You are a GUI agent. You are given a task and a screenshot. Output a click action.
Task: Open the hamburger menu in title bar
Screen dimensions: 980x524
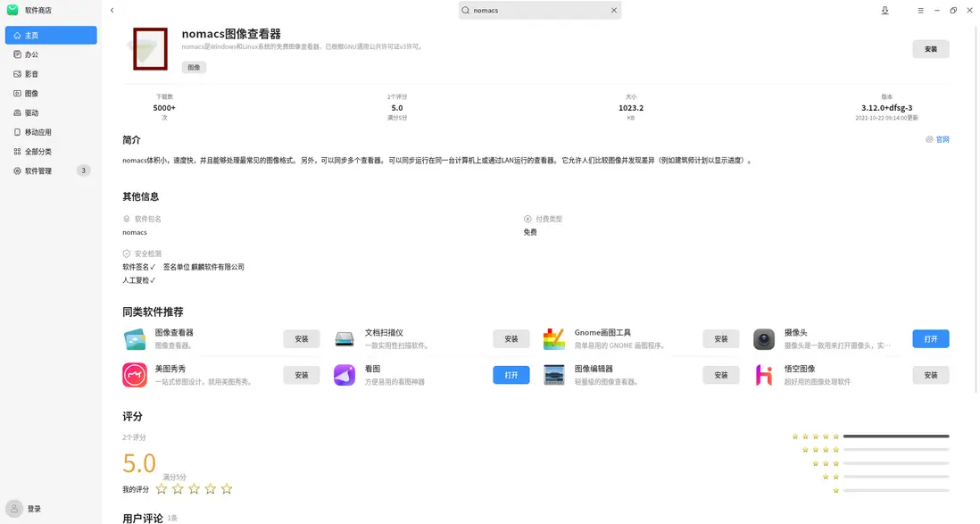tap(920, 10)
